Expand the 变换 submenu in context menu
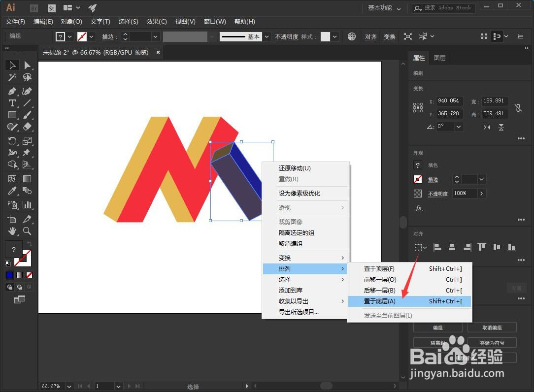Image resolution: width=534 pixels, height=392 pixels. click(x=306, y=258)
